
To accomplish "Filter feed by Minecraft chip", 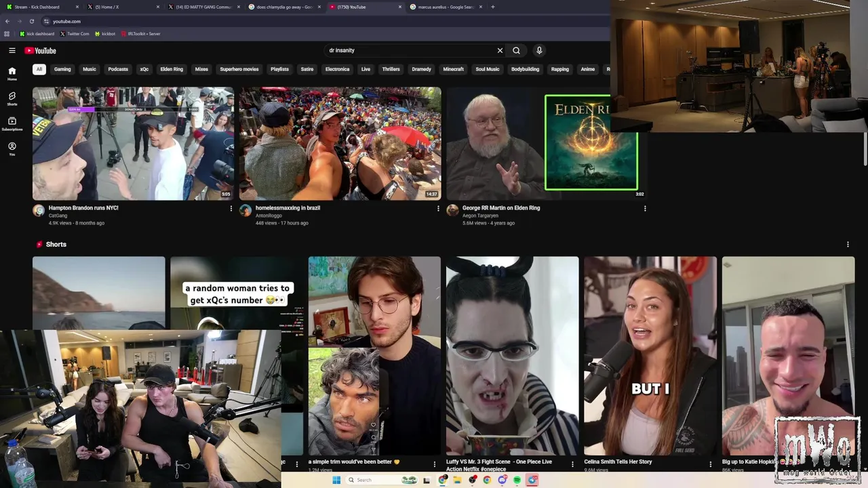I will 454,69.
